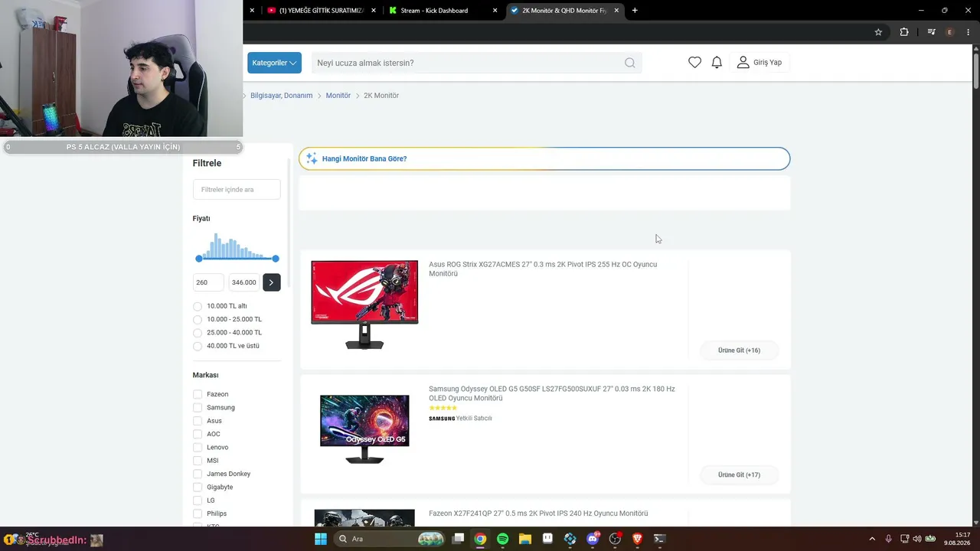This screenshot has width=980, height=551.
Task: Select the 25.000 - 40.000 TL price range
Action: 198,333
